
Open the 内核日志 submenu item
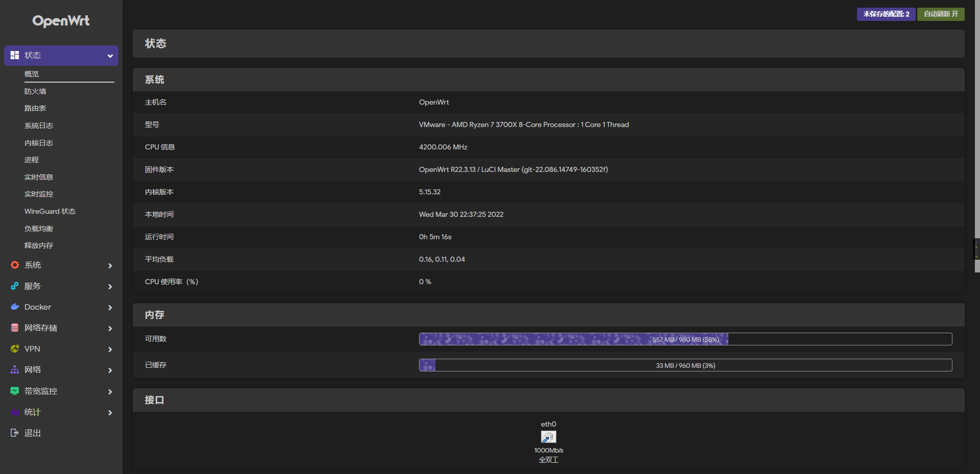[x=39, y=143]
